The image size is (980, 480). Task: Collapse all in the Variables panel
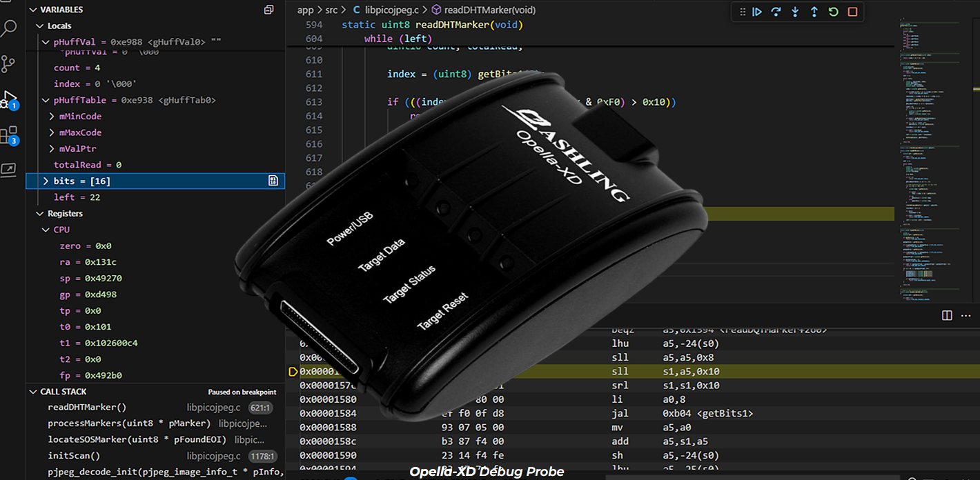tap(268, 10)
